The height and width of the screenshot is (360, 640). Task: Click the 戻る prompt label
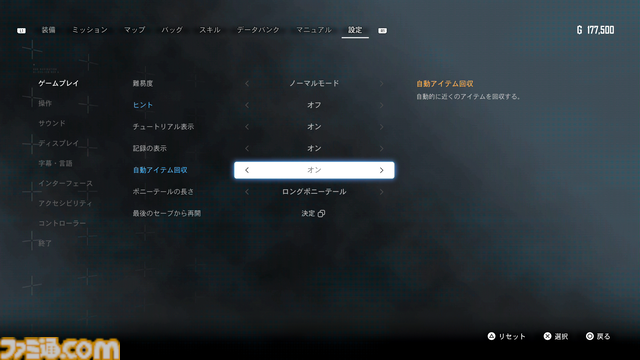pos(604,336)
